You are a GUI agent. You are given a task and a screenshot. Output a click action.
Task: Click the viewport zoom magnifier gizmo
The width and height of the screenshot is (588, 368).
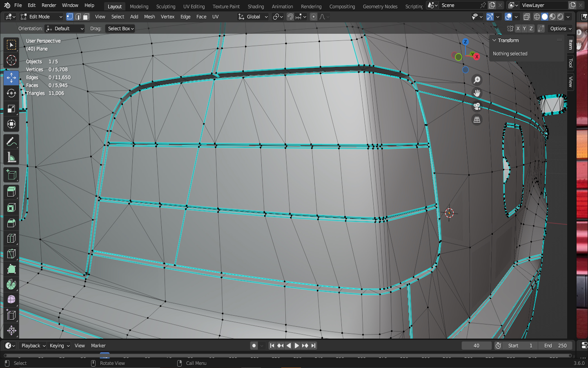point(477,80)
